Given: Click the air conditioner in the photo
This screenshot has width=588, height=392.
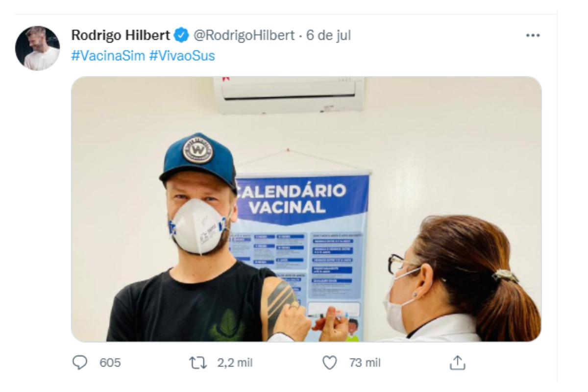Looking at the screenshot, I should pyautogui.click(x=289, y=95).
